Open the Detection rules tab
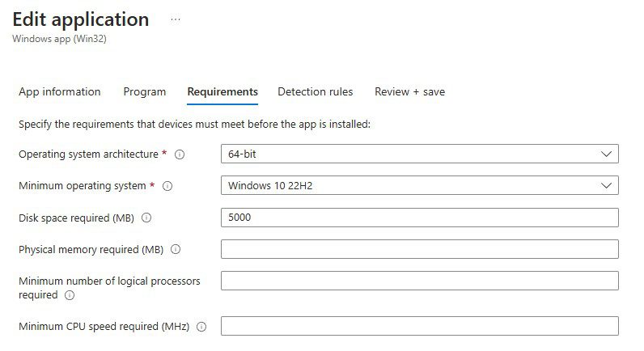Screen dimensions: 644x351 pyautogui.click(x=316, y=91)
